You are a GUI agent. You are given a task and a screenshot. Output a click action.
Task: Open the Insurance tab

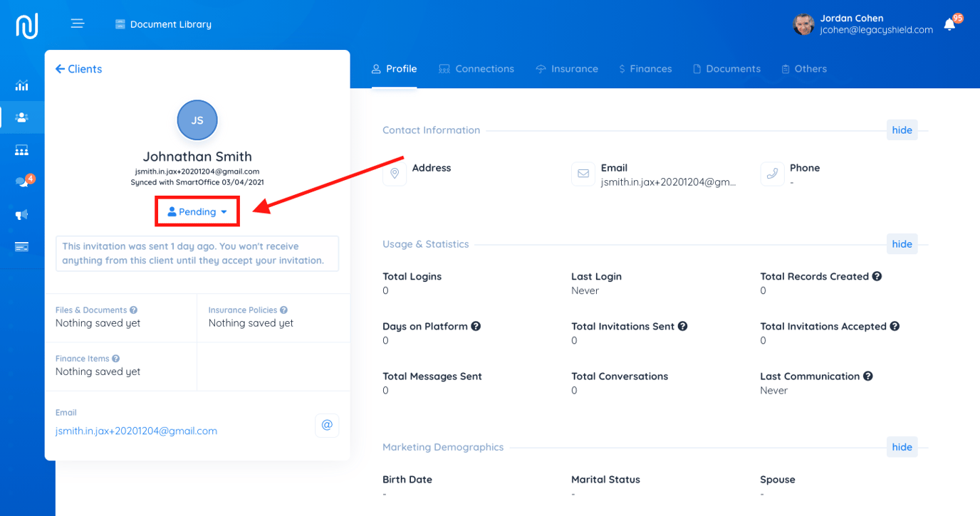coord(567,68)
